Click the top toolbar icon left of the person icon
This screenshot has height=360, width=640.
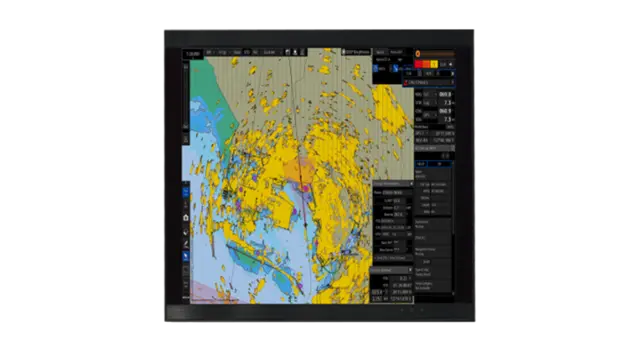coord(288,52)
